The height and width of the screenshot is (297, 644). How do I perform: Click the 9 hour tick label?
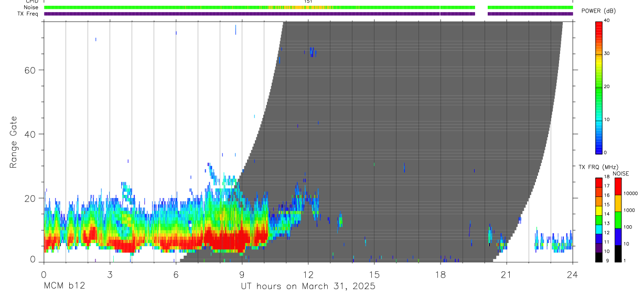pyautogui.click(x=242, y=274)
